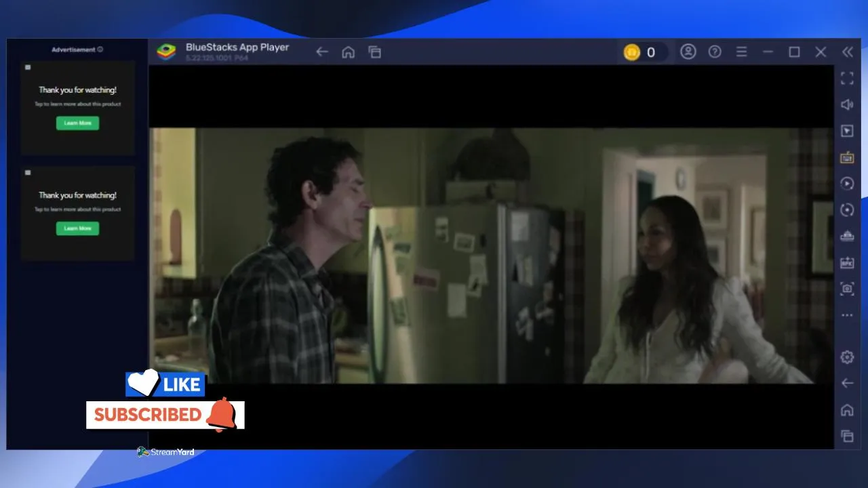868x488 pixels.
Task: Open the account profile icon
Action: point(688,52)
